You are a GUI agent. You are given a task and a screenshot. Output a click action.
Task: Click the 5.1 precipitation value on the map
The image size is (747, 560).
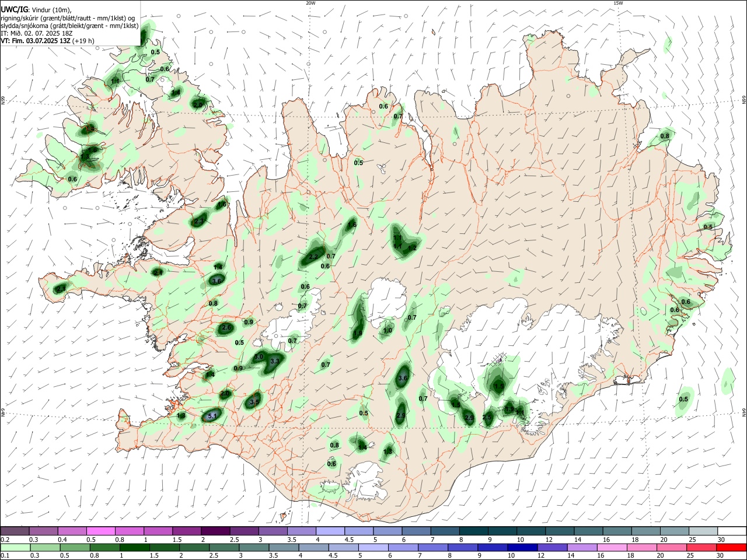(x=212, y=416)
